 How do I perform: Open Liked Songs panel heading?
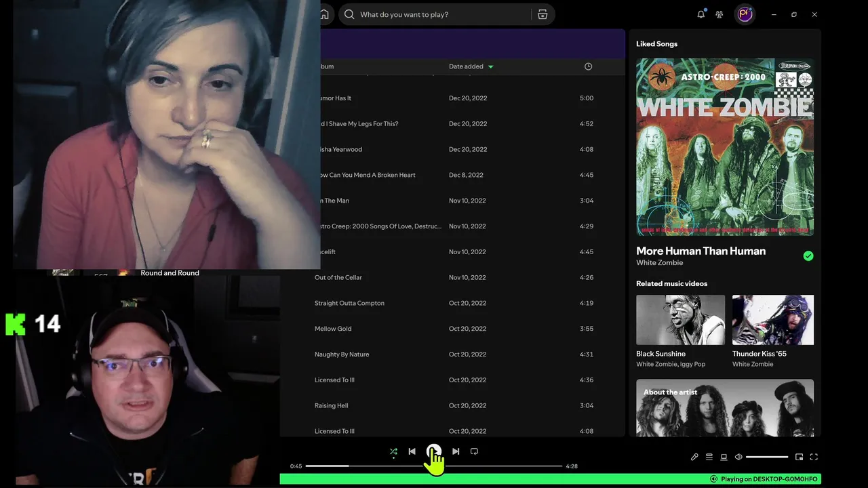point(656,44)
